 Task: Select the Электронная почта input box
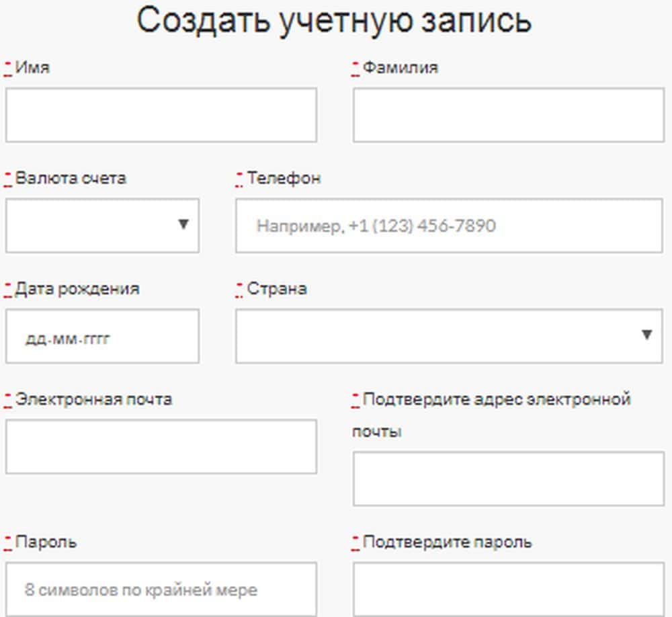pyautogui.click(x=161, y=446)
